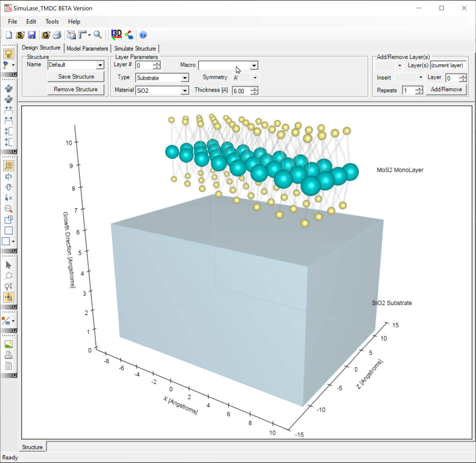The image size is (476, 463).
Task: Open the orange-blue line style dropdown
Action: (x=13, y=321)
